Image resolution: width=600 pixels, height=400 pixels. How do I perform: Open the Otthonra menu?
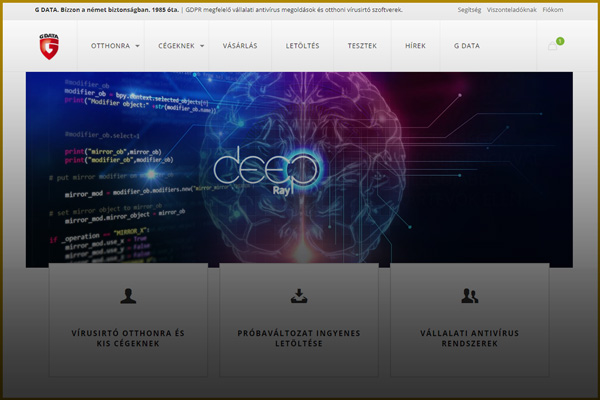(x=111, y=46)
